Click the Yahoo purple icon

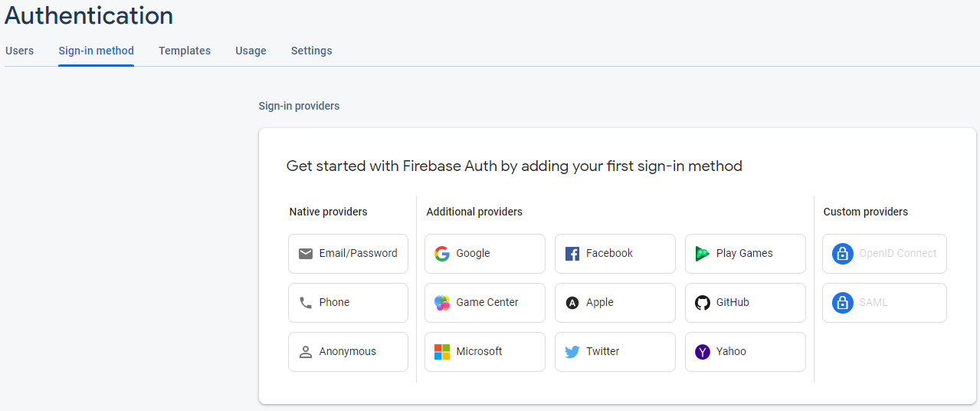(702, 352)
